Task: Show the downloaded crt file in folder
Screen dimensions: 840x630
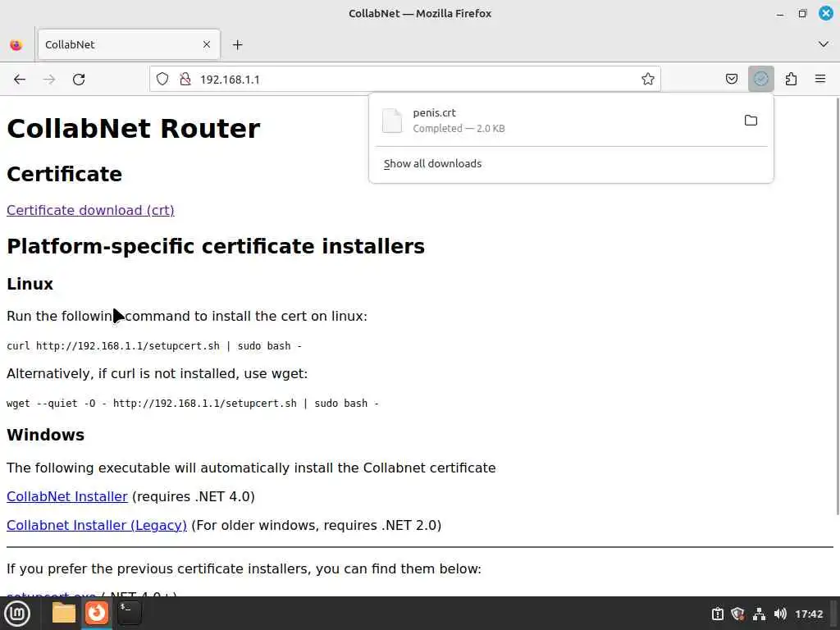Action: tap(751, 121)
